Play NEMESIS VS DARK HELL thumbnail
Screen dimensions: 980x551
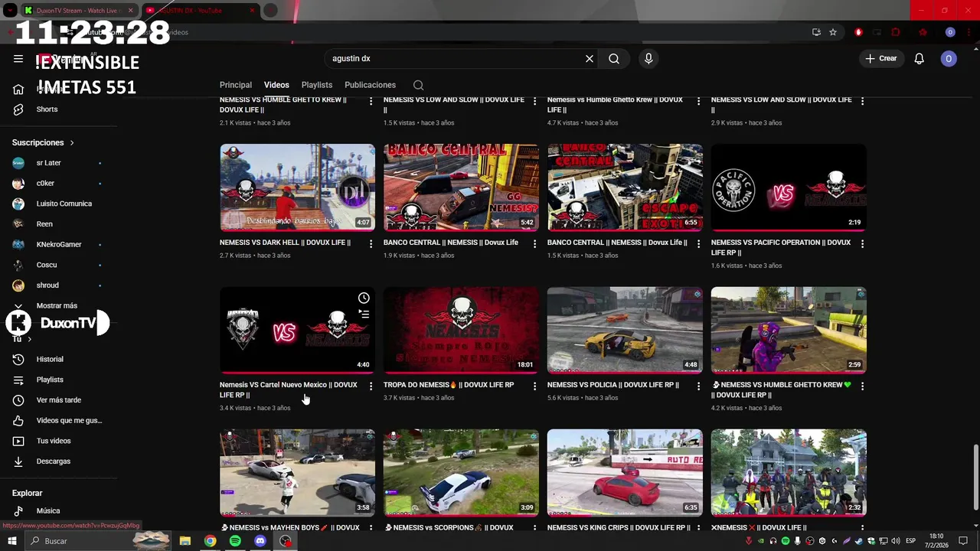(x=297, y=187)
